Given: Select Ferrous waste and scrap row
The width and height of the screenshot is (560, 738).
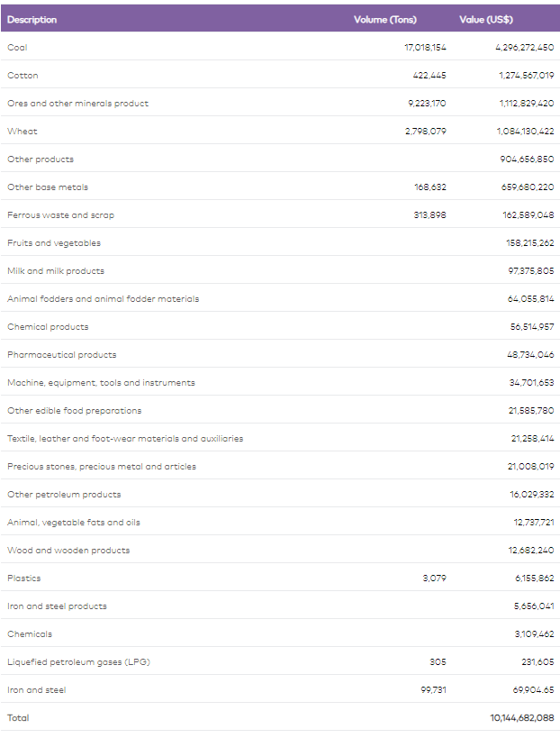Looking at the screenshot, I should click(x=280, y=215).
